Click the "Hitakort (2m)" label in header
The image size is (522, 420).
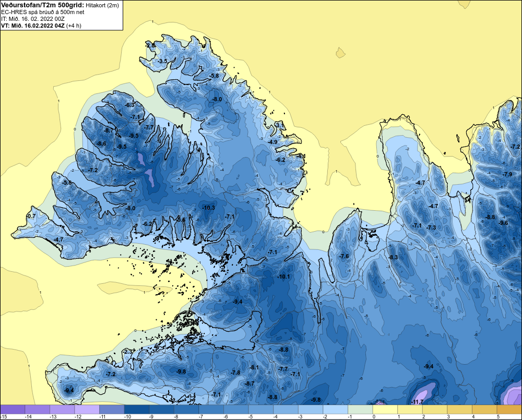tap(102, 5)
